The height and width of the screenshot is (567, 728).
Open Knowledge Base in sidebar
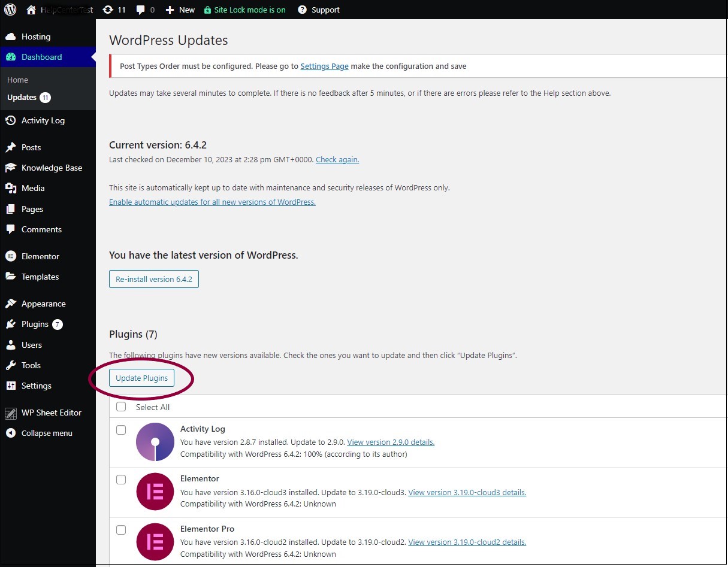tap(48, 168)
